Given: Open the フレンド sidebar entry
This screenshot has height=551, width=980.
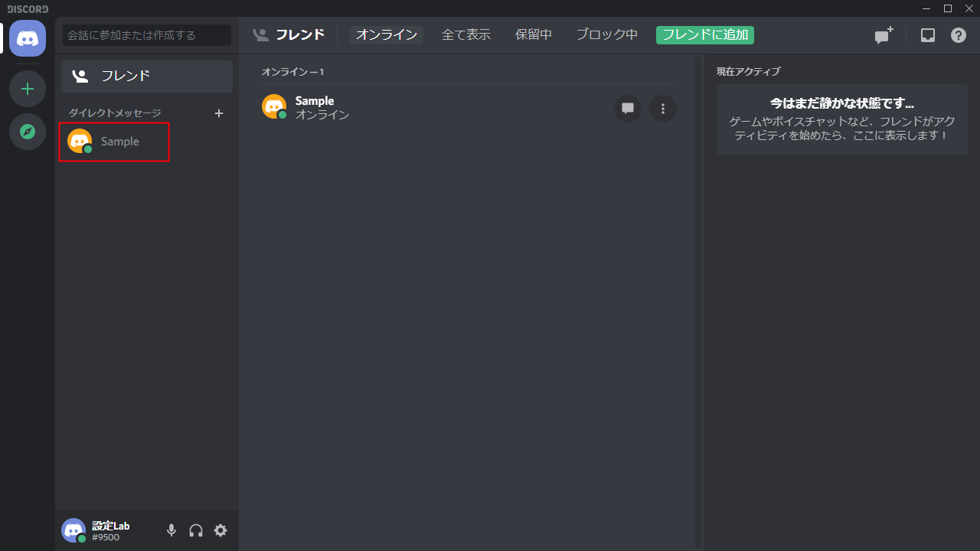Looking at the screenshot, I should (x=147, y=77).
